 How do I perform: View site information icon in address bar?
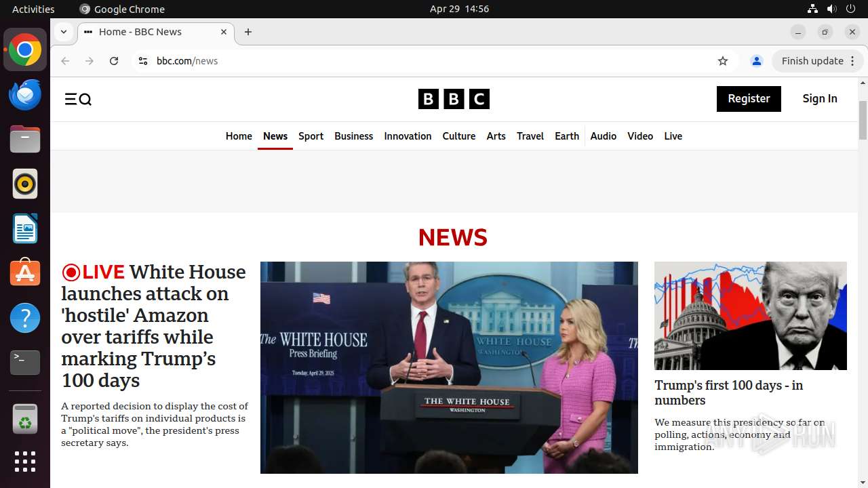click(x=142, y=61)
